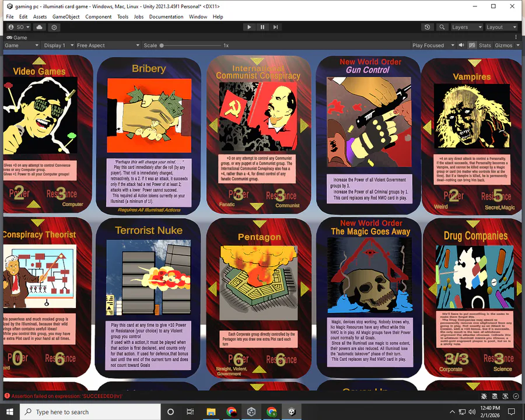Click the cache server status icon
This screenshot has width=525, height=420.
click(495, 396)
